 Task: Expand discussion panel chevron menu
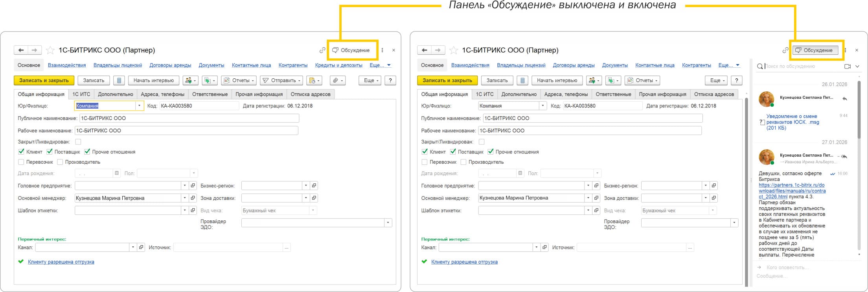(x=857, y=66)
